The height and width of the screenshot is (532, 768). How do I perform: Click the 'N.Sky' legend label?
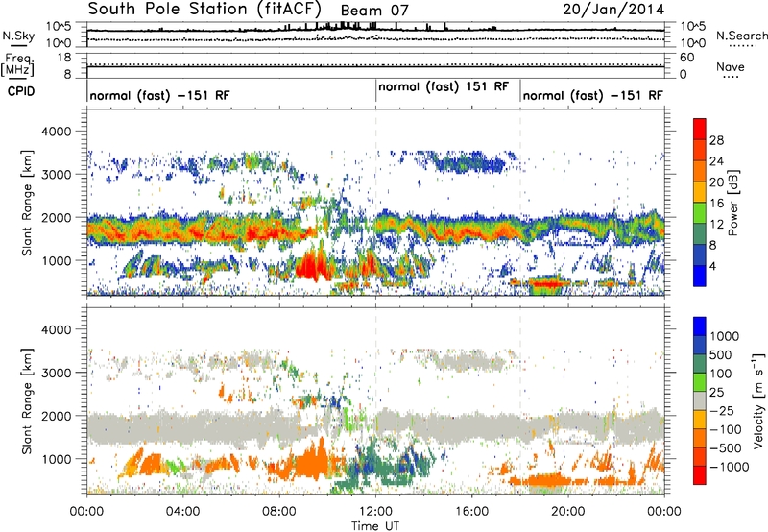coord(18,36)
